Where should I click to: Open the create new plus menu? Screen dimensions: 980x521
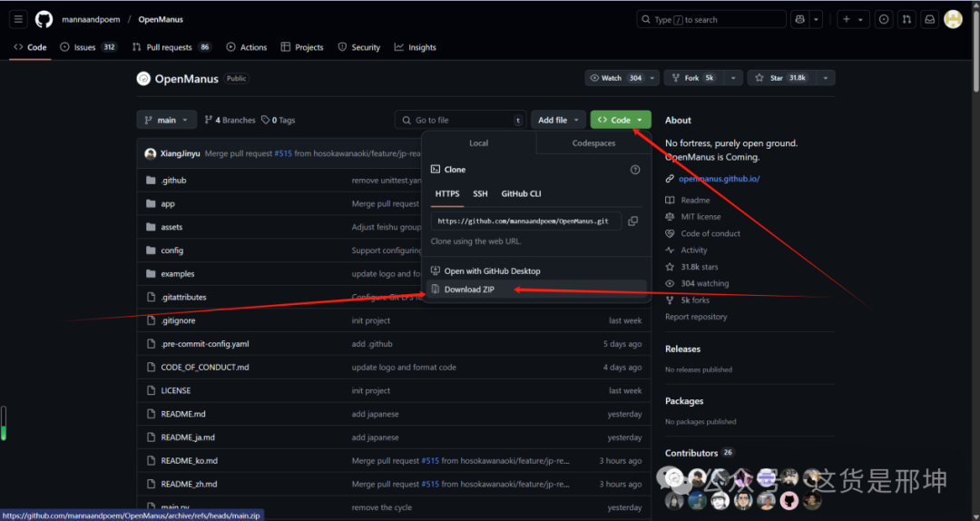(852, 19)
